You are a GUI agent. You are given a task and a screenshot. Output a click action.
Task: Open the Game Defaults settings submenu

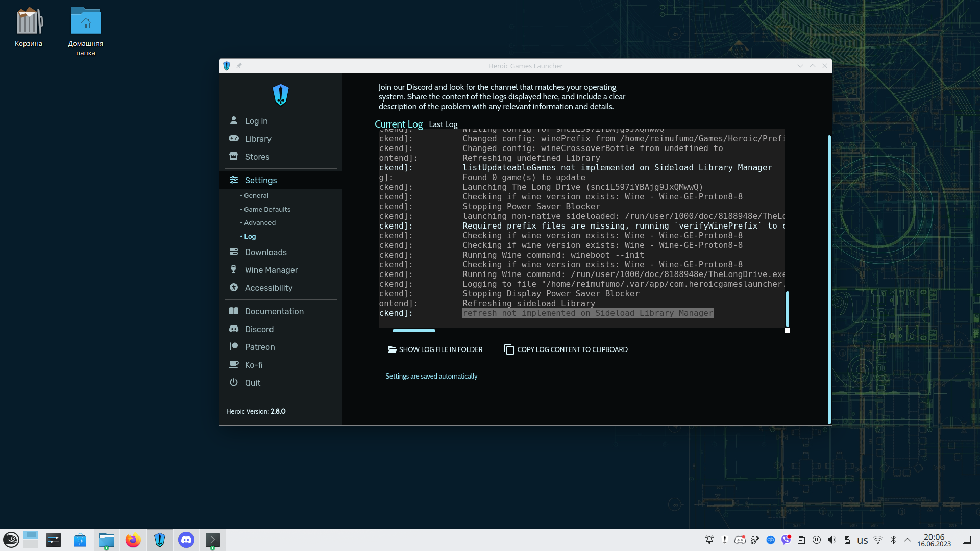267,209
